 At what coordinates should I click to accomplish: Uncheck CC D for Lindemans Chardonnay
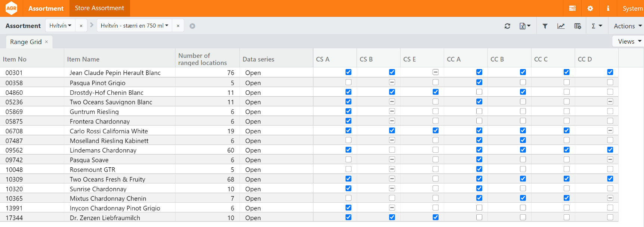coord(610,150)
